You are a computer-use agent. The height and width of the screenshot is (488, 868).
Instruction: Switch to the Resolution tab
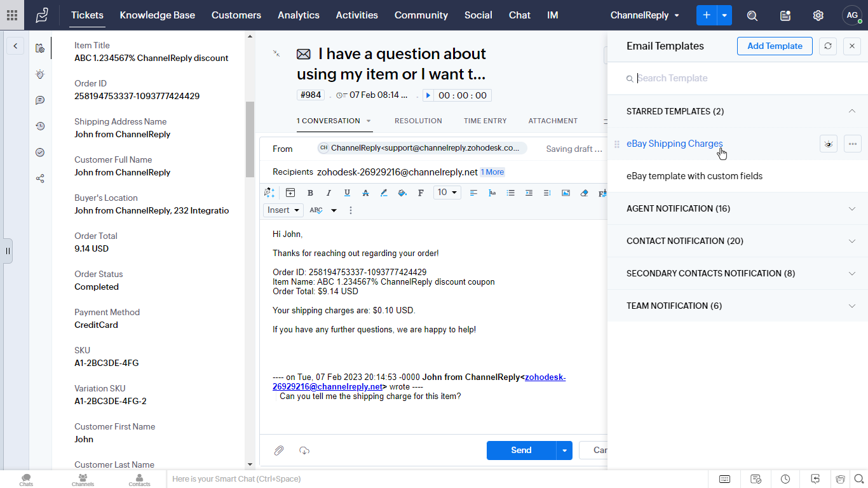tap(418, 121)
